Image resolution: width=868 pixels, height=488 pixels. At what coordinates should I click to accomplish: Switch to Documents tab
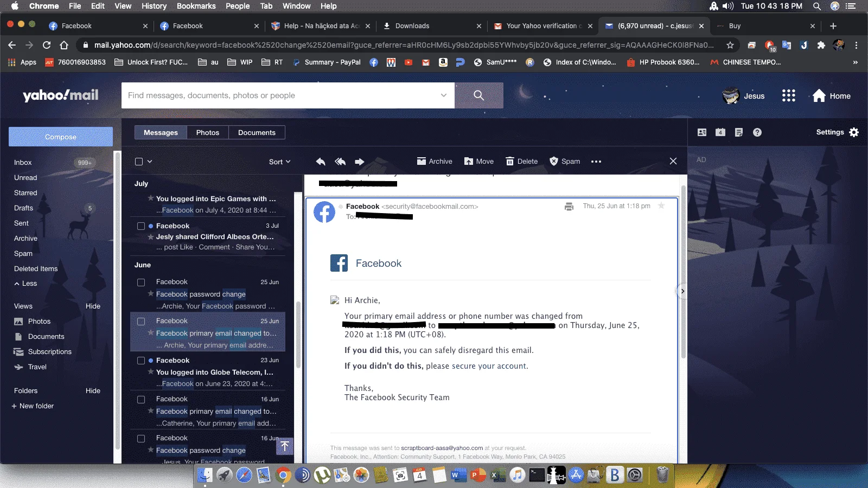click(x=257, y=132)
